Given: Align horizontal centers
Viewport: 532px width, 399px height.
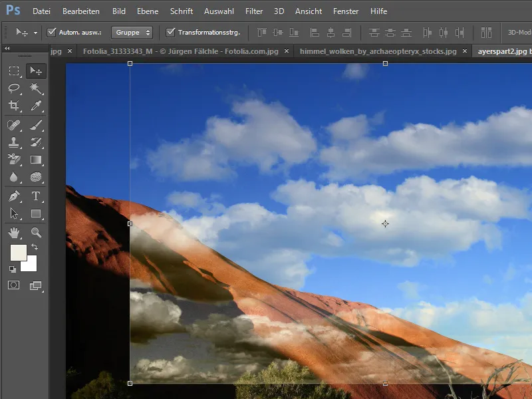Looking at the screenshot, I should point(331,33).
